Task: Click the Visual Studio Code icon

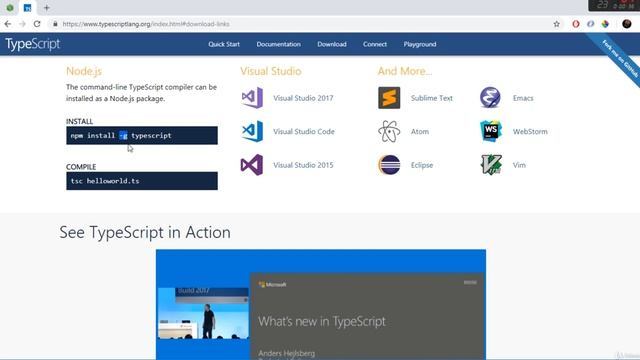Action: coord(252,131)
